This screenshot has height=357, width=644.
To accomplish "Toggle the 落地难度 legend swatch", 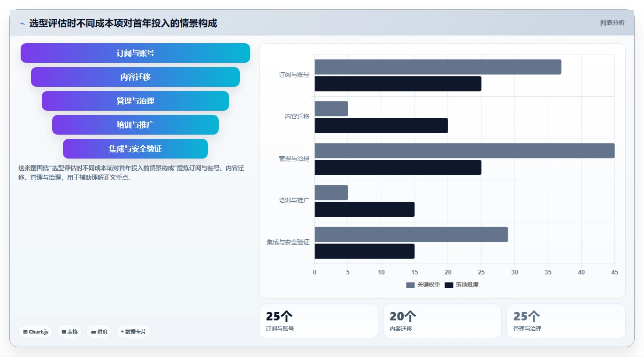I will [x=449, y=285].
